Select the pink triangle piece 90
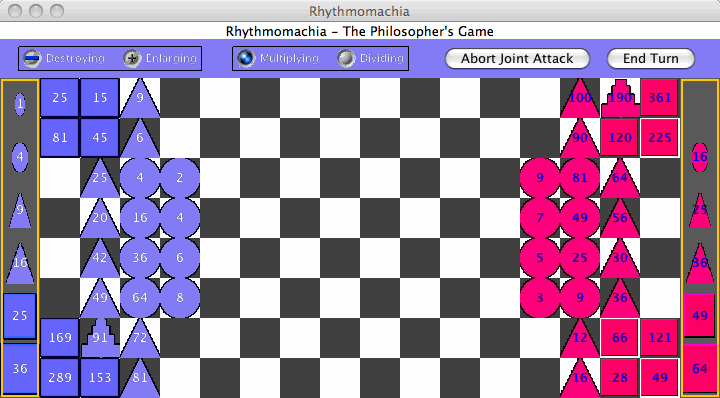720x398 pixels. pos(580,138)
